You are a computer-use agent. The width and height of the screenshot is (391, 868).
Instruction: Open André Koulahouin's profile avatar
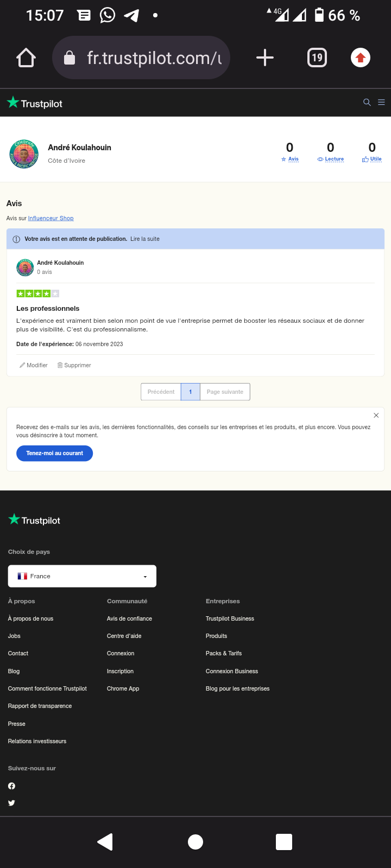point(24,154)
